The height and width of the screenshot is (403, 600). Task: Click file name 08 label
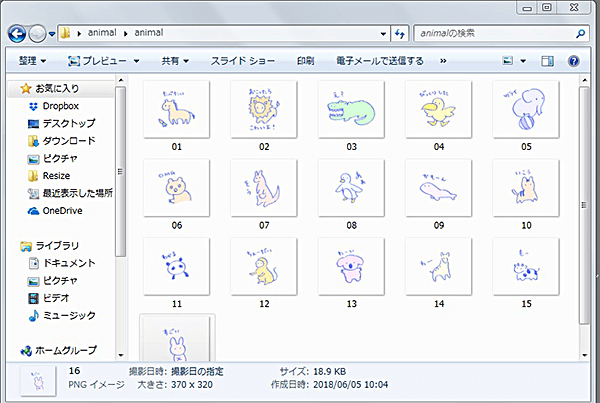(351, 225)
